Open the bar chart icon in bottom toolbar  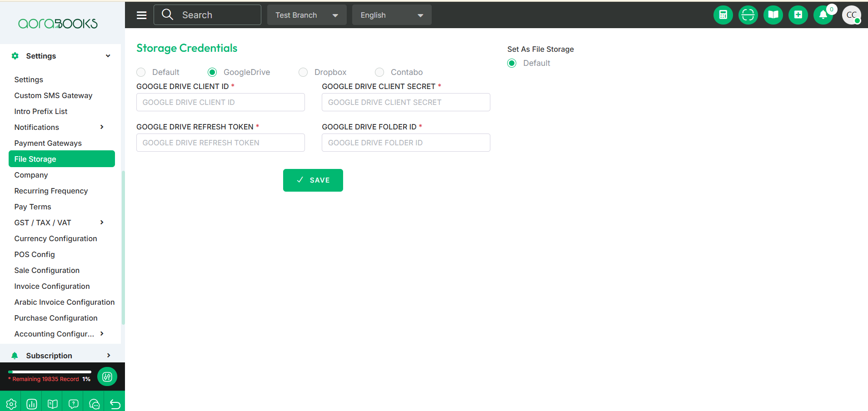(x=32, y=404)
